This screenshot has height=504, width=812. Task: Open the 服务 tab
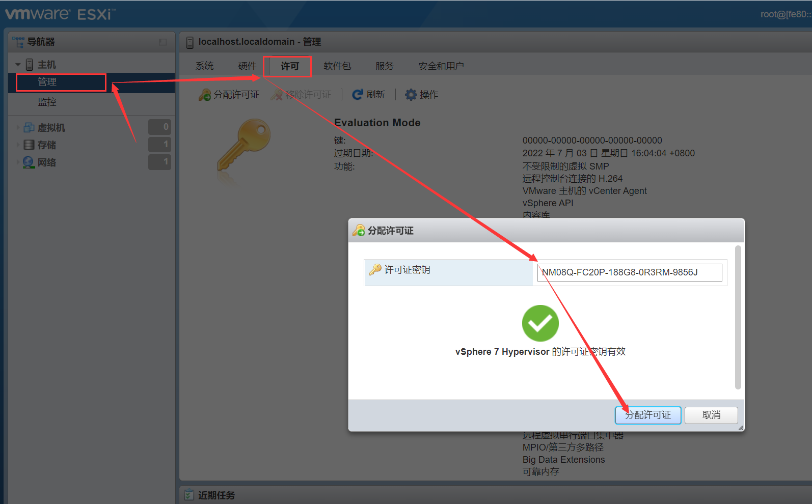[x=385, y=66]
